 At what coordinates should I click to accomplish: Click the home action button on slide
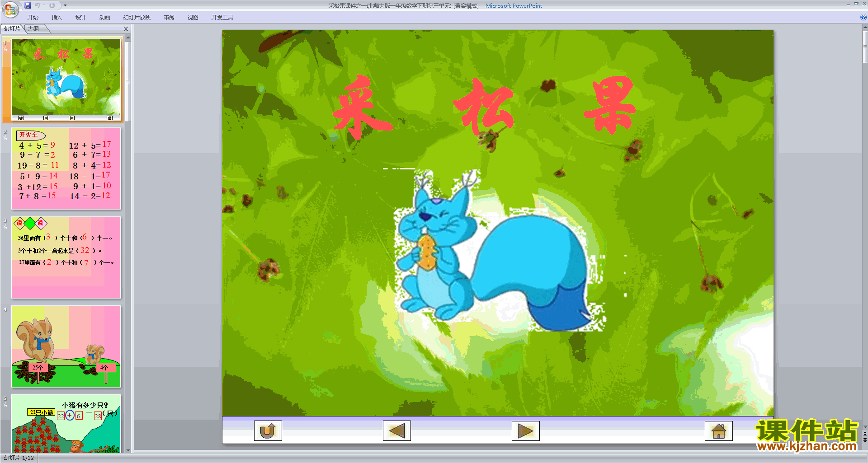(x=718, y=430)
